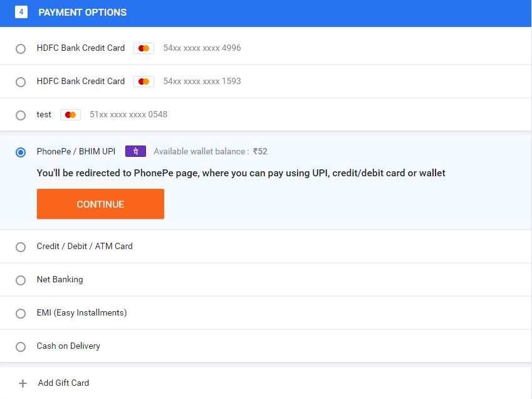
Task: Click the 'Cash on Delivery' label text
Action: 68,346
